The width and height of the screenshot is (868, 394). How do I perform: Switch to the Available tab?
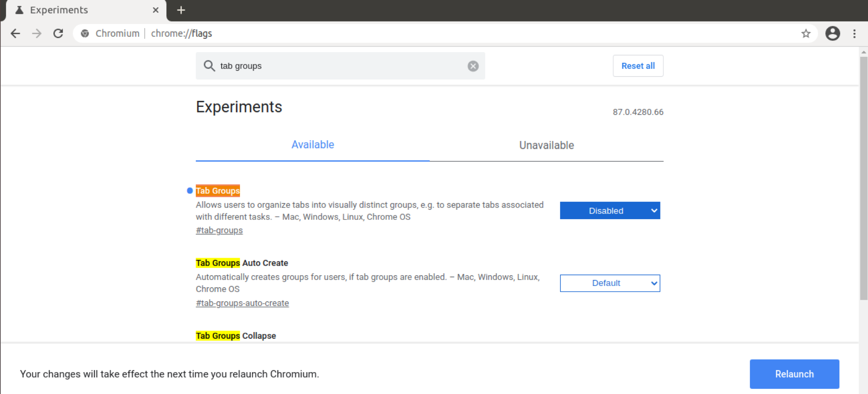tap(313, 145)
